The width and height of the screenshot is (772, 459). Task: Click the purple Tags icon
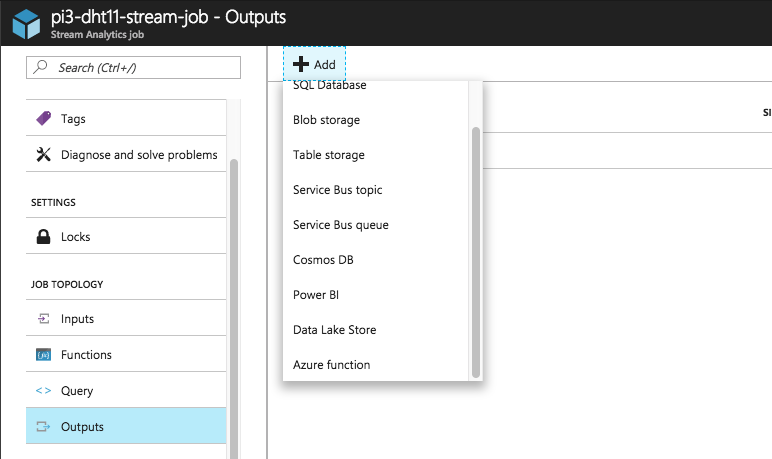43,118
